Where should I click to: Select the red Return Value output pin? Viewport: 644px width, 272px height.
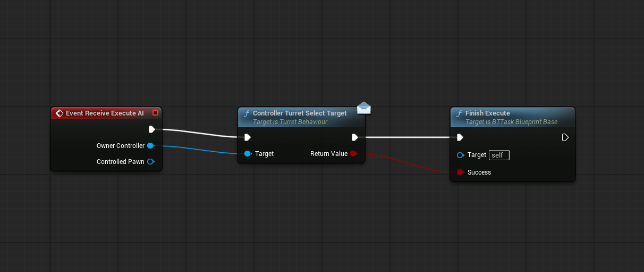click(x=353, y=154)
